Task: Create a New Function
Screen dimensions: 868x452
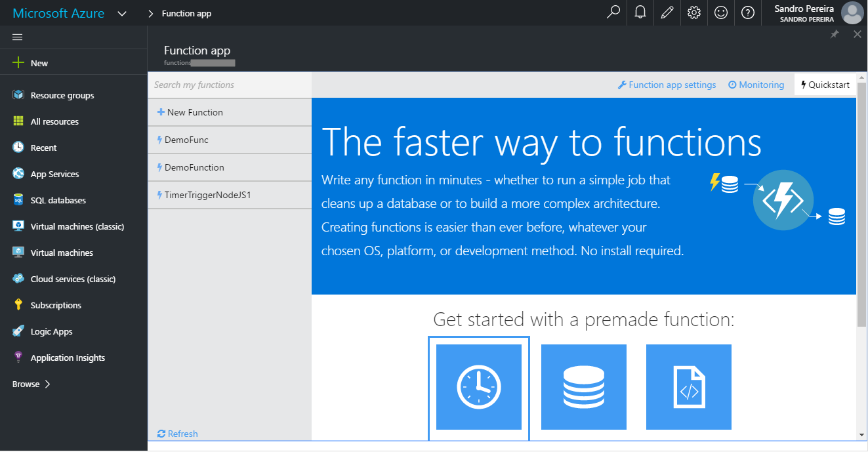Action: coord(230,112)
